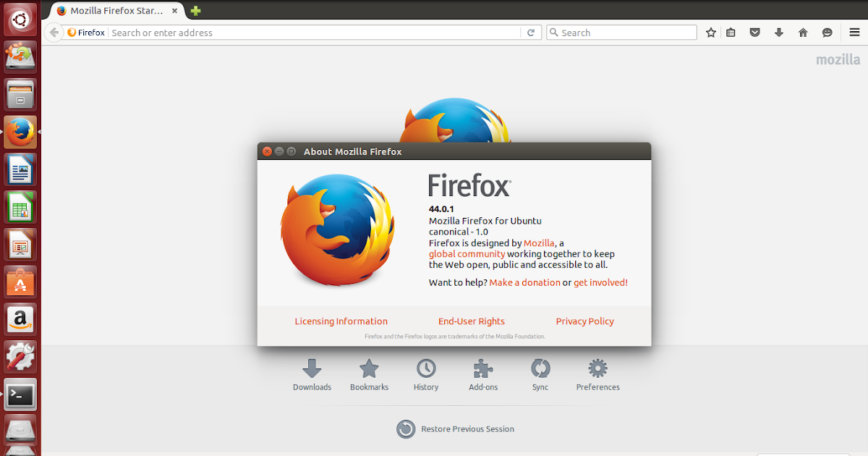Open LibreOffice Impress from the dock
This screenshot has height=456, width=868.
click(x=20, y=245)
